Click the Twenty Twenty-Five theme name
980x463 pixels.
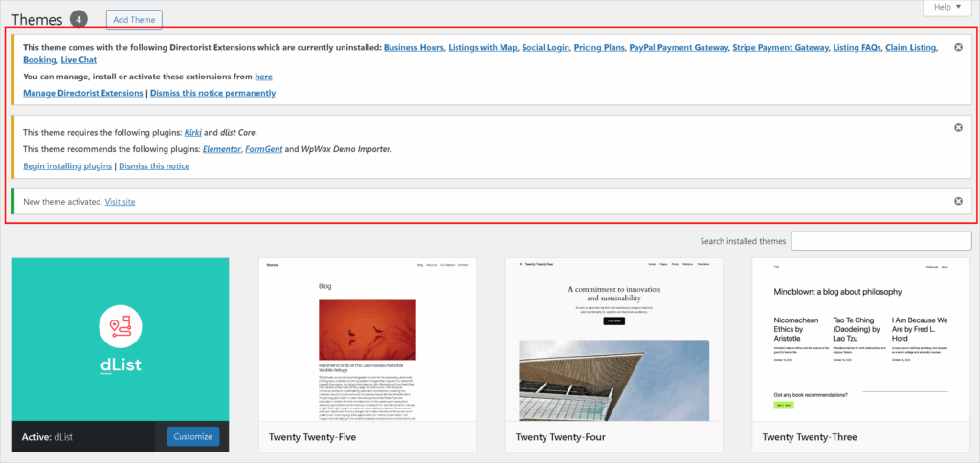313,437
